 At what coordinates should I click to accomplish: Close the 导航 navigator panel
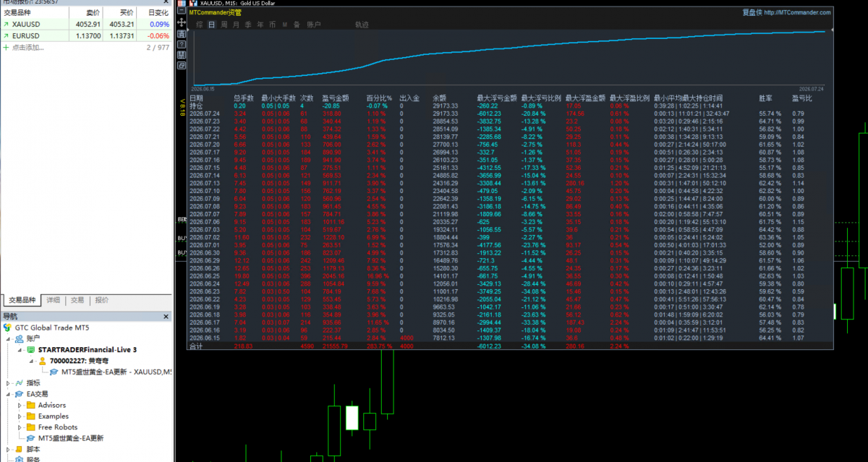(167, 316)
